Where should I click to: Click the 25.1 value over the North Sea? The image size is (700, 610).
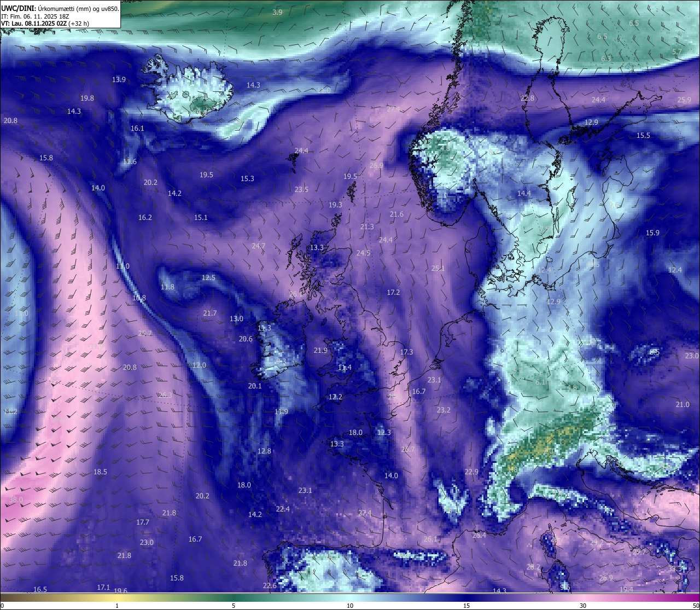[438, 268]
